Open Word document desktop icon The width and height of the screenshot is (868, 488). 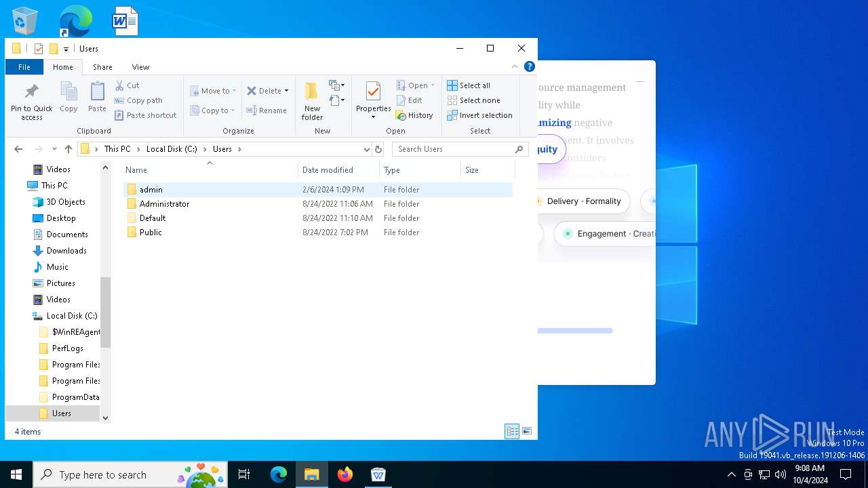click(125, 20)
